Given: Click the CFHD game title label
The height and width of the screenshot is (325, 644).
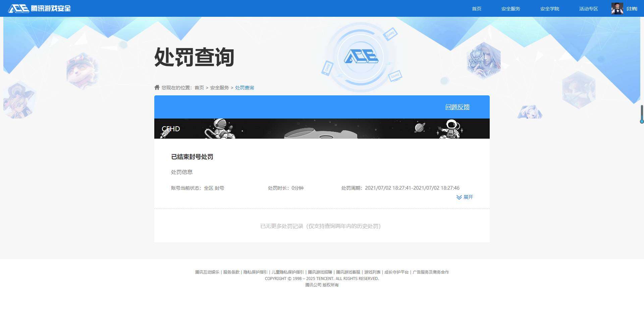Looking at the screenshot, I should tap(171, 129).
